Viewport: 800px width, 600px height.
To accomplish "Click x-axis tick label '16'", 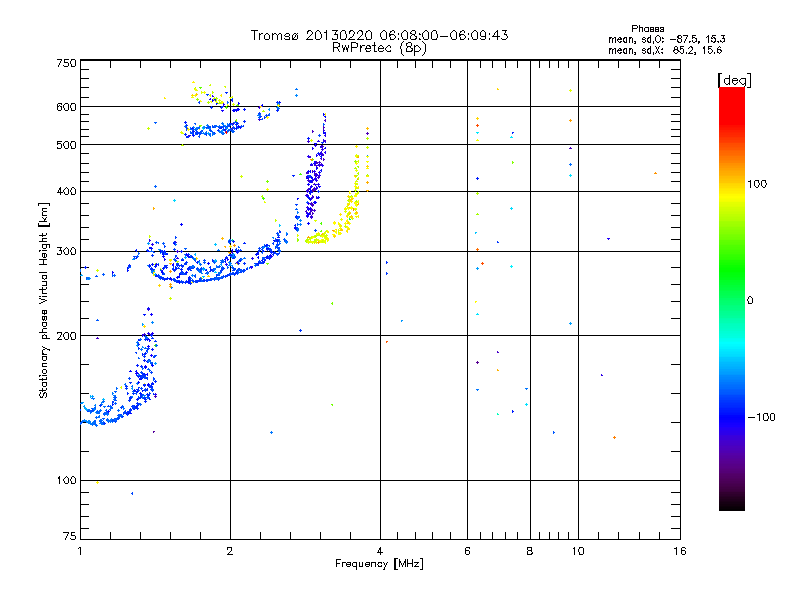I will (680, 551).
